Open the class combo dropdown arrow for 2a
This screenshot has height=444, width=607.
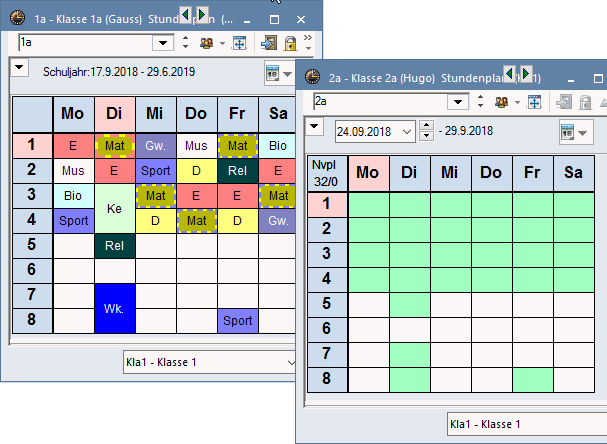[458, 102]
